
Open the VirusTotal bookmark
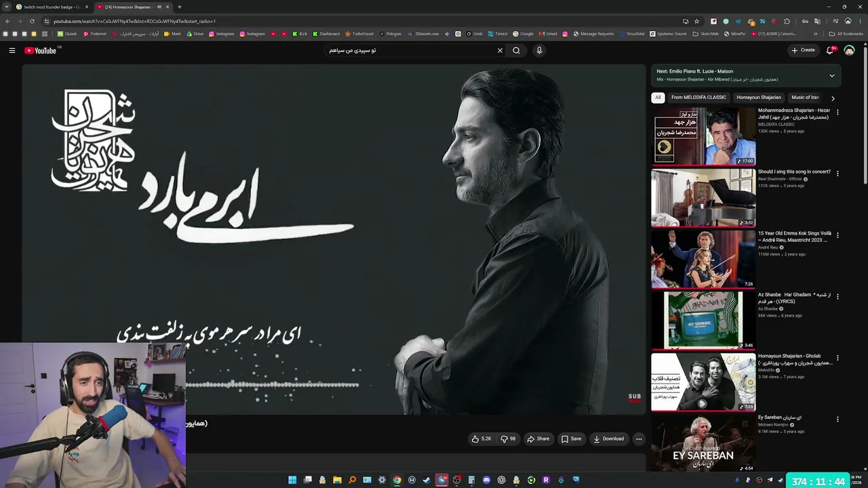click(631, 34)
